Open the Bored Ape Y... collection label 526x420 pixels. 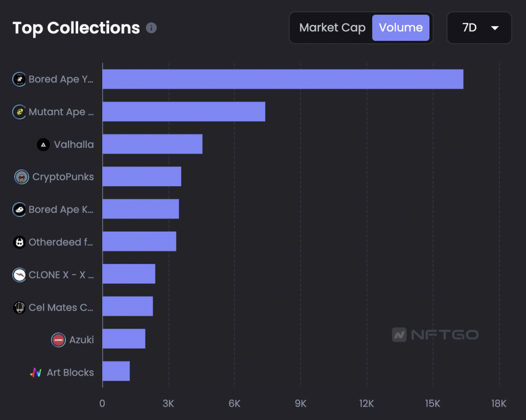point(61,80)
